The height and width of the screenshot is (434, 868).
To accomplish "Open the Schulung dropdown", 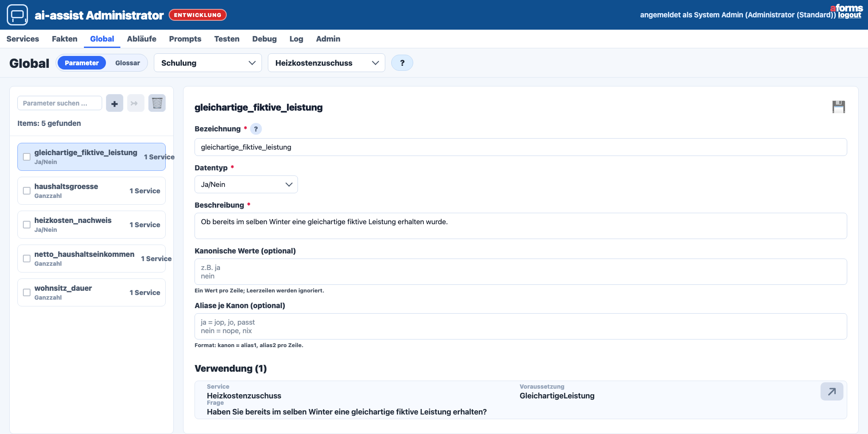I will click(208, 63).
